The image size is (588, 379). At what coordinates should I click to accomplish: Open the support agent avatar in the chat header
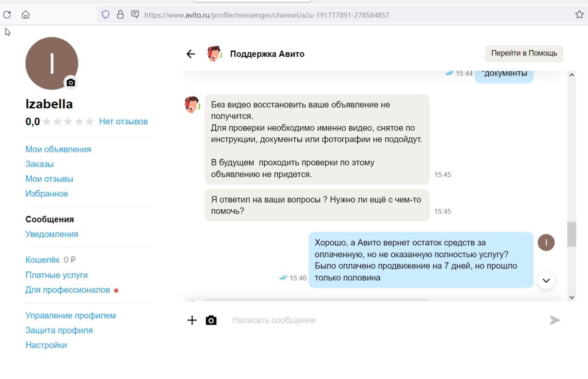pos(214,54)
